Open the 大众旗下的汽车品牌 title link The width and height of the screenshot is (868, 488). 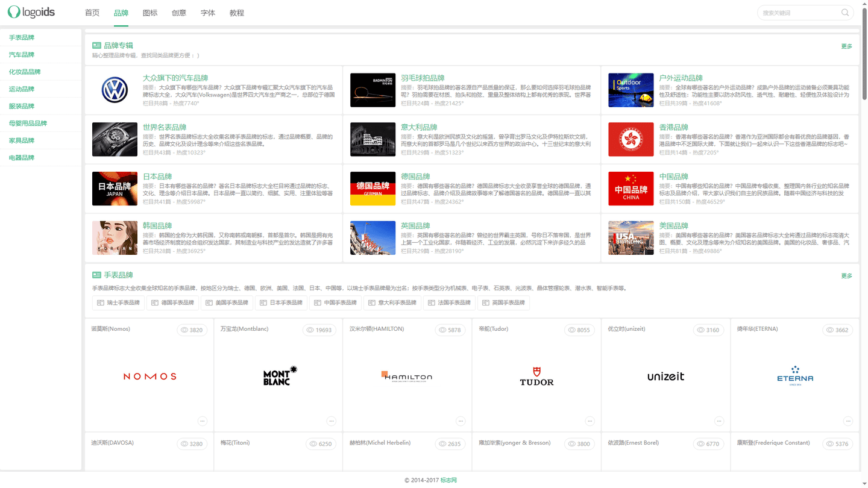(x=175, y=78)
